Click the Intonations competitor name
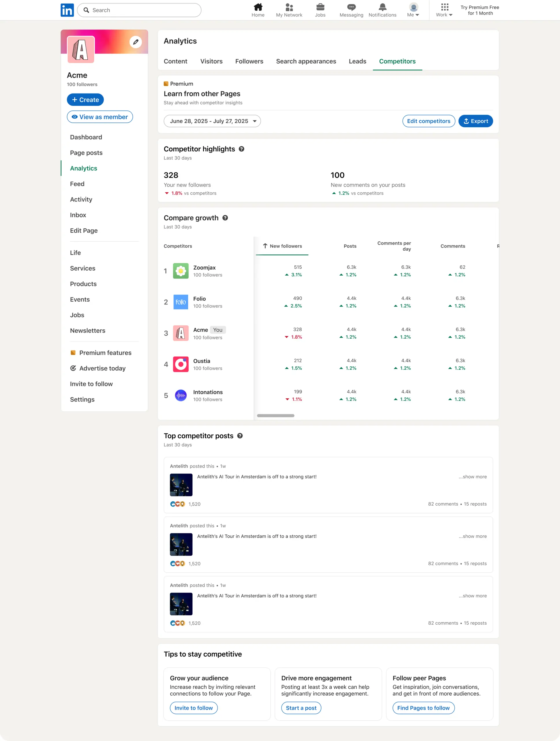The image size is (560, 741). click(208, 392)
